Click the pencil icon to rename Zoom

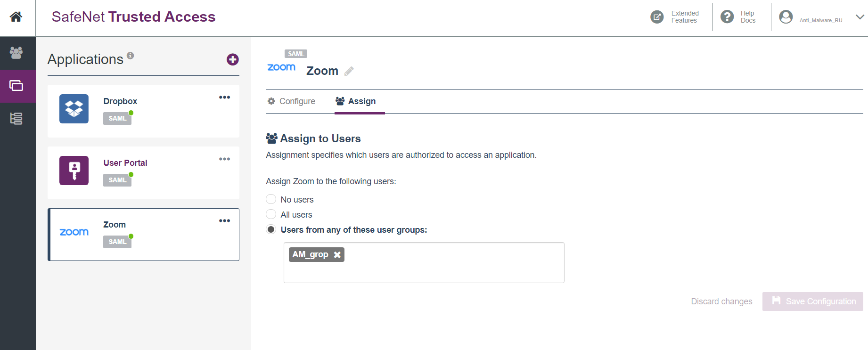click(x=349, y=71)
